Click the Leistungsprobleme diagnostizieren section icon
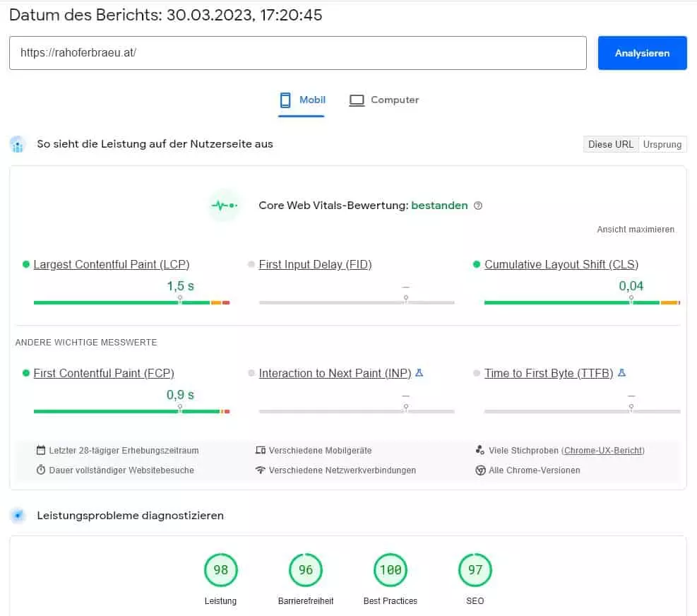The height and width of the screenshot is (616, 697). [18, 516]
